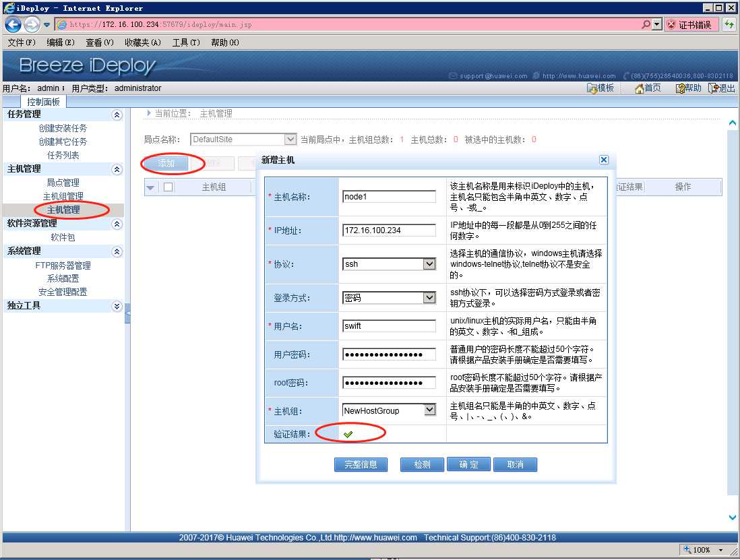Open the 收藏夹(A) menu

142,42
